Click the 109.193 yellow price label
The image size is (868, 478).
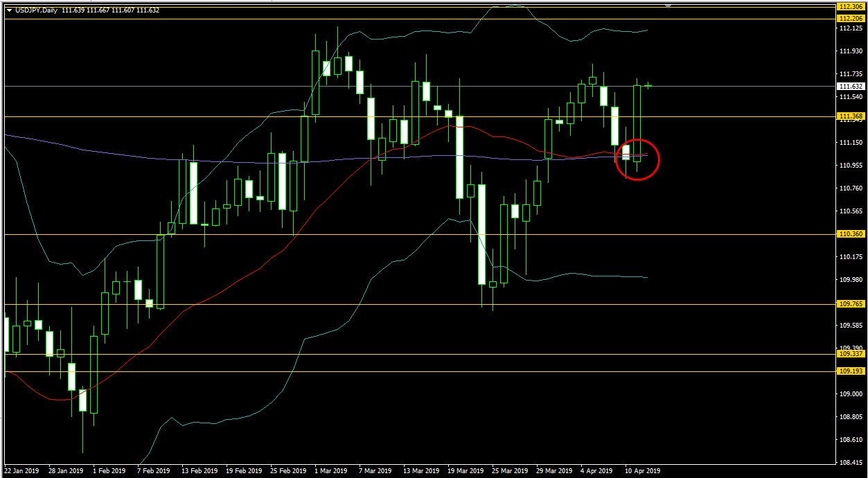tap(850, 371)
